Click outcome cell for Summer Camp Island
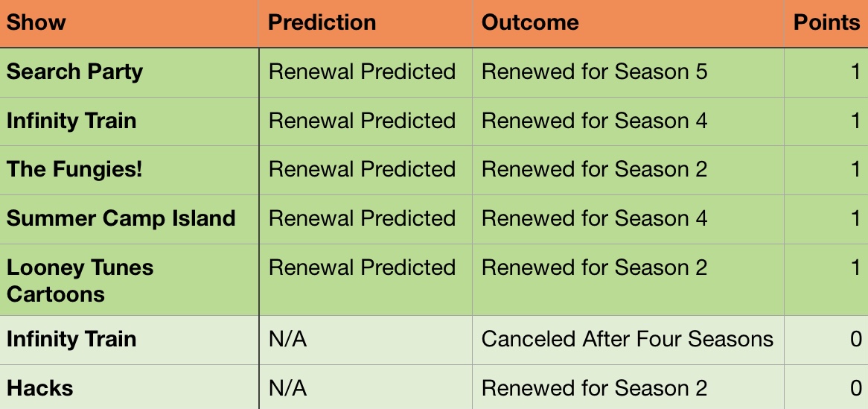 594,218
